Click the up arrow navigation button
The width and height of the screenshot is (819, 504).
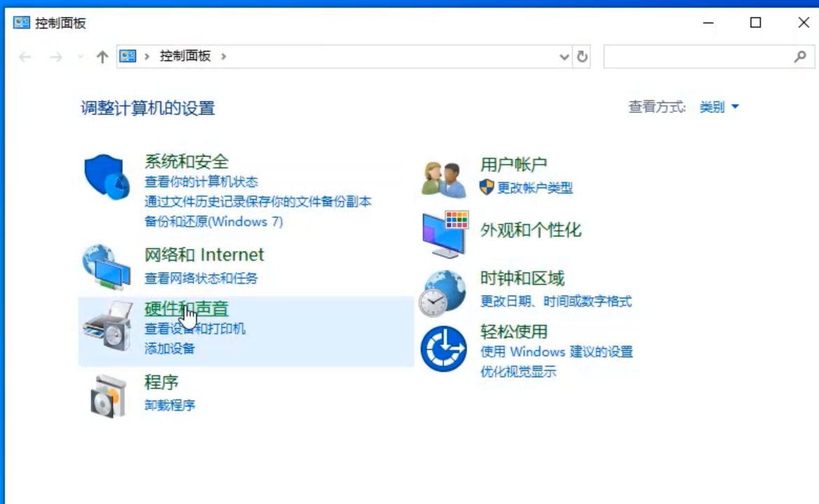click(x=102, y=57)
